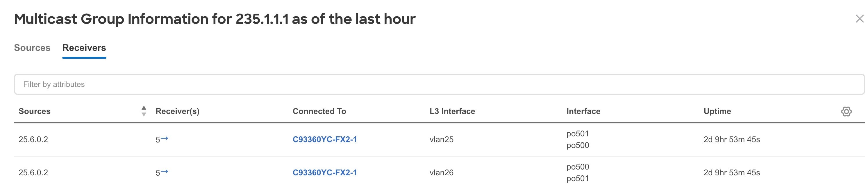Click the L3 Interface column header
Viewport: 868px width, 189px height.
point(452,111)
